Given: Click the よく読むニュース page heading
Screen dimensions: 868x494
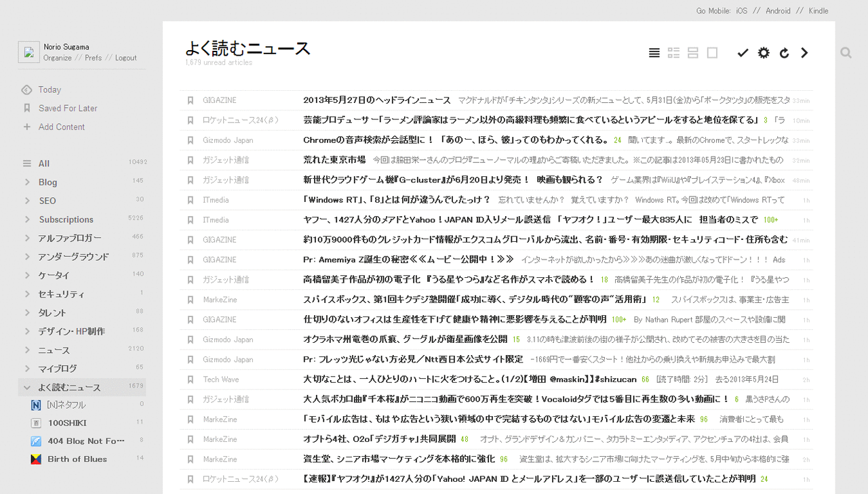Looking at the screenshot, I should click(248, 48).
